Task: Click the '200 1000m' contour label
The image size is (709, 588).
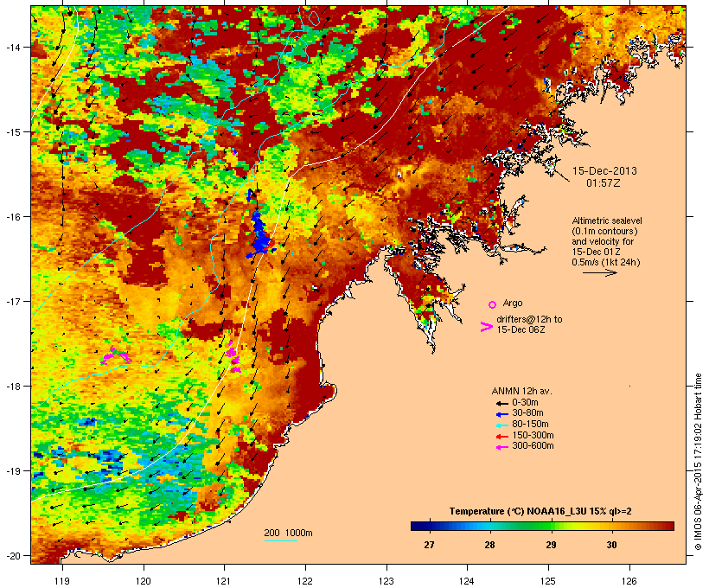Action: [288, 533]
